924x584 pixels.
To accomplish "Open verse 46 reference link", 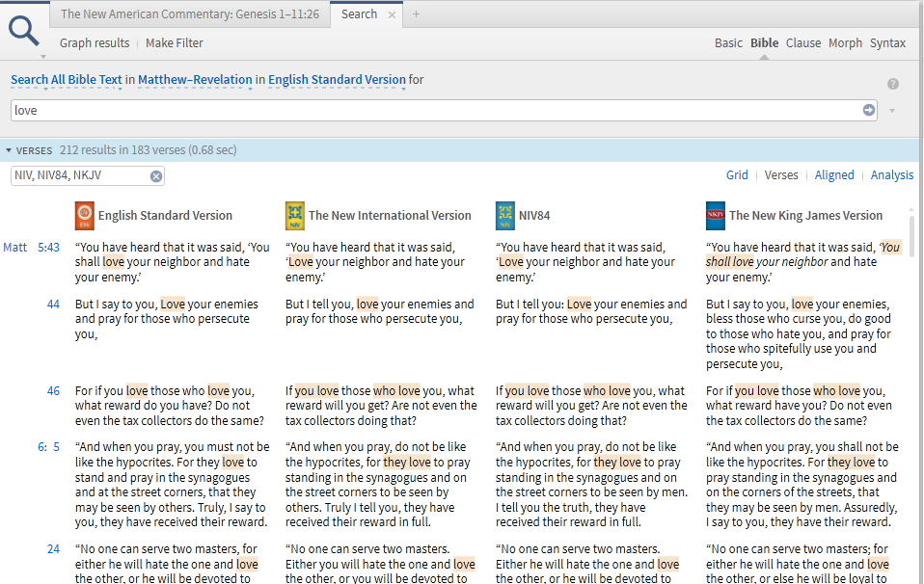I will (x=53, y=391).
